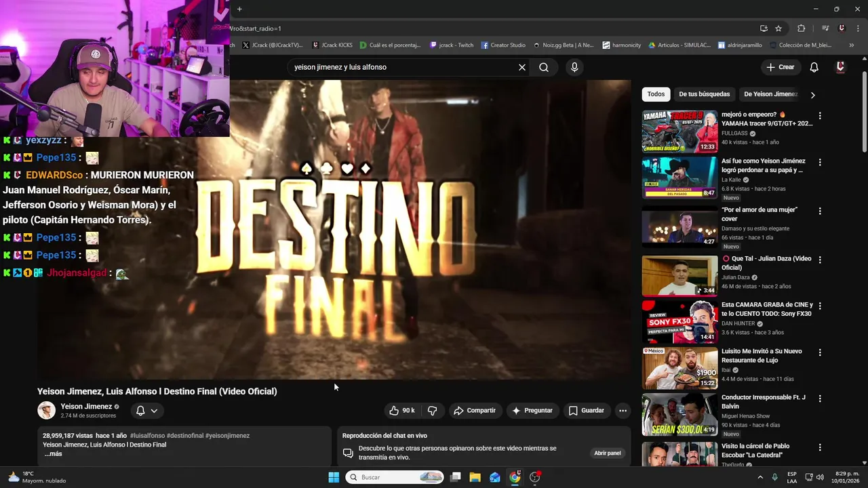868x488 pixels.
Task: Click the install/cast icon in address bar
Action: 764,28
